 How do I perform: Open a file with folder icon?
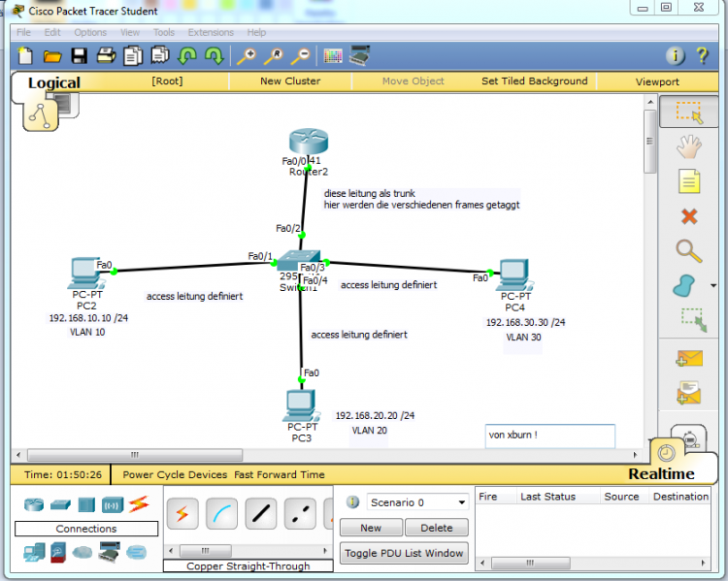tap(52, 56)
